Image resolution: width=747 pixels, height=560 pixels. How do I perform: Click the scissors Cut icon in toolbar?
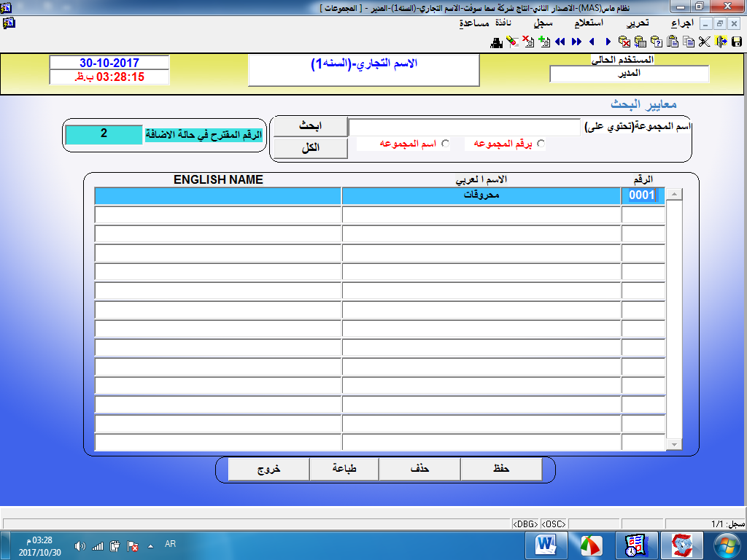point(704,42)
